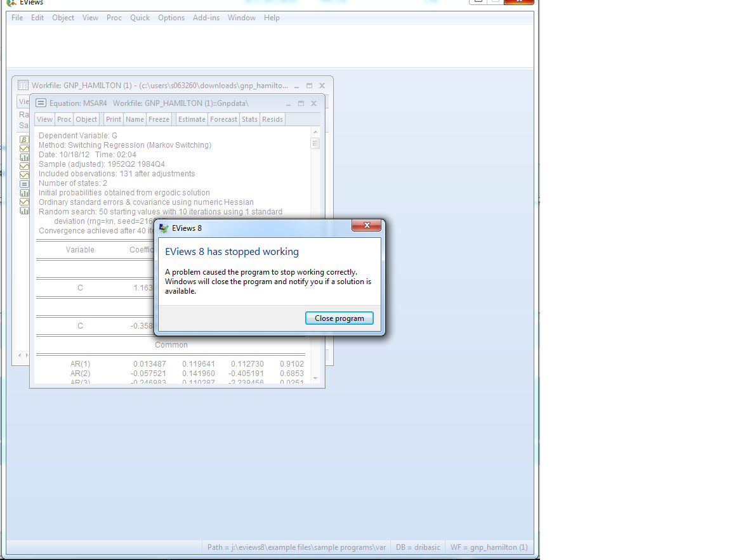Minimize the Equation MSAR4 window
This screenshot has width=731, height=560.
pos(288,103)
